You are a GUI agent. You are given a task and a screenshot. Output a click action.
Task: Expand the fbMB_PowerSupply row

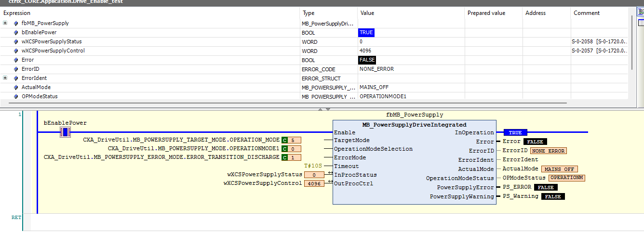(x=5, y=23)
